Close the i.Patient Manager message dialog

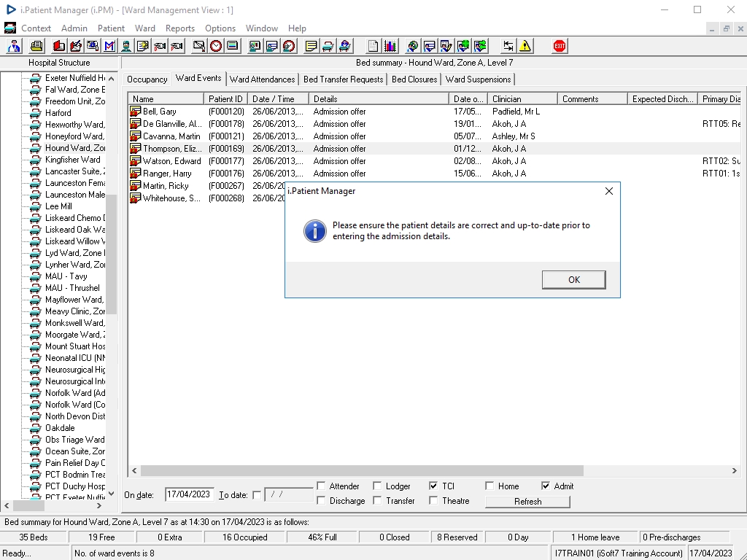(609, 191)
